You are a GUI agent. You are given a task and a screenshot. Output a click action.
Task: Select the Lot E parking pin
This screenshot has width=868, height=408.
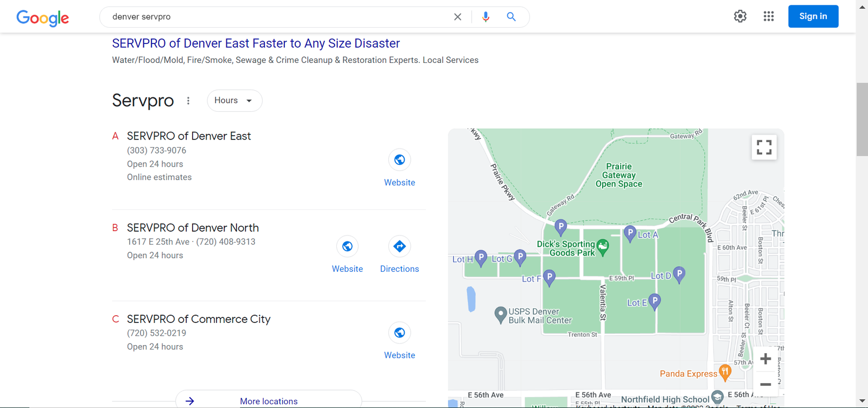[655, 301]
